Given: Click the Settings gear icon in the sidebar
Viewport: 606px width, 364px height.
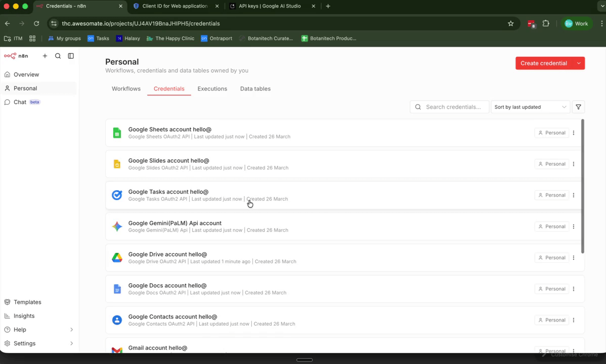Looking at the screenshot, I should click(8, 343).
